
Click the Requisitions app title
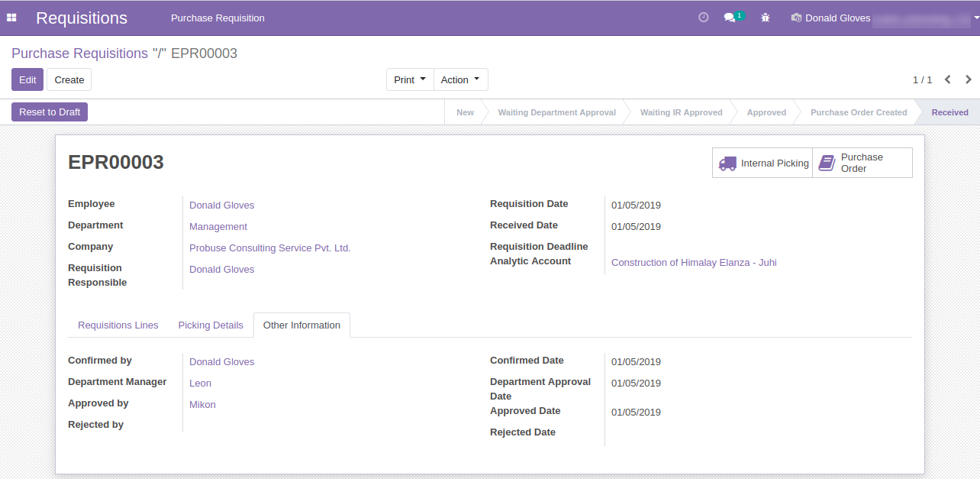(x=82, y=18)
